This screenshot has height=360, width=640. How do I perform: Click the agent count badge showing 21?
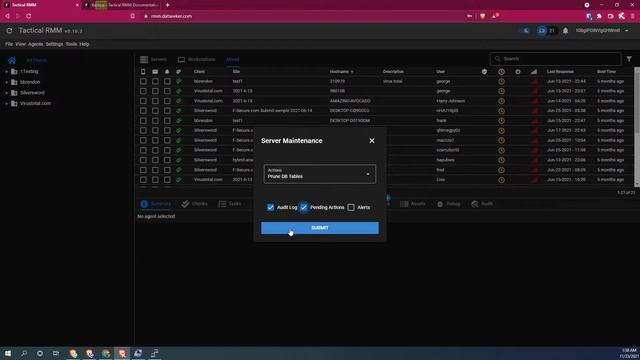[547, 31]
